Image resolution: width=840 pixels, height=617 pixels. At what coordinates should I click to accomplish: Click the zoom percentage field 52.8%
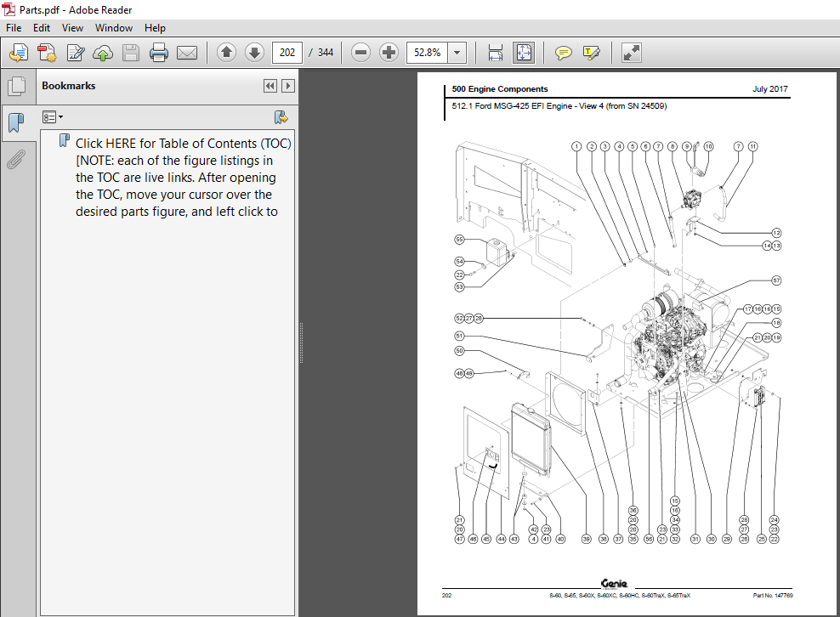tap(427, 53)
